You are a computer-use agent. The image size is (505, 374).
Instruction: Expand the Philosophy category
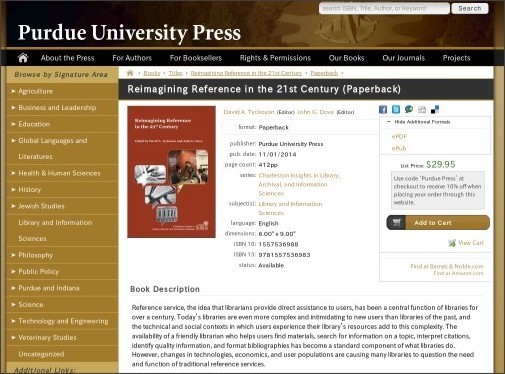point(13,255)
